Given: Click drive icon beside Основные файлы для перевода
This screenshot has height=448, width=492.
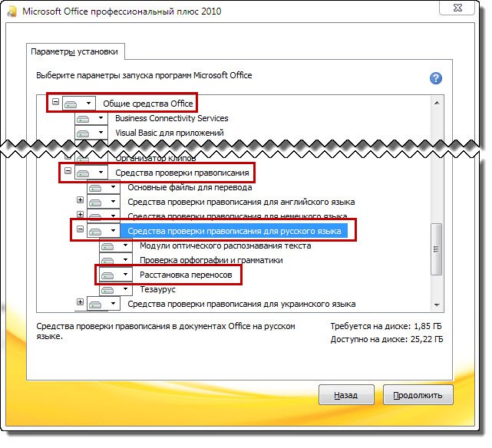Looking at the screenshot, I should coord(96,187).
